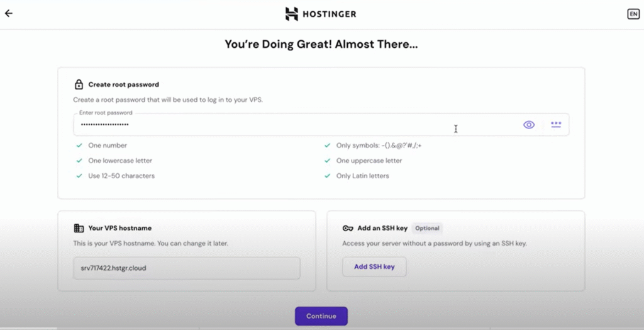
Task: Click the Optional badge
Action: [x=427, y=228]
